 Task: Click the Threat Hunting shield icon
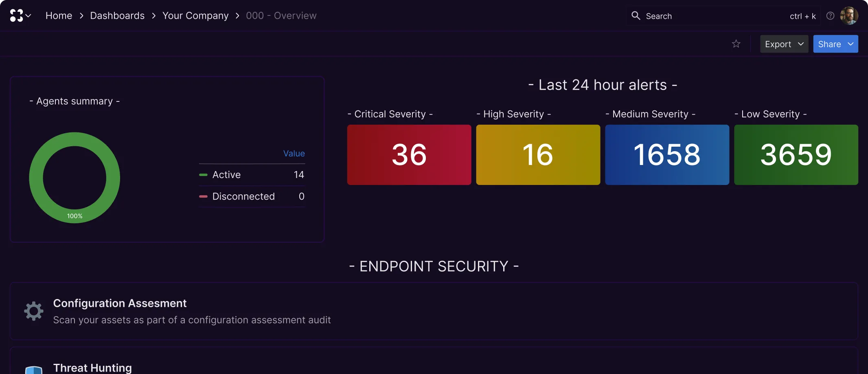[x=34, y=370]
